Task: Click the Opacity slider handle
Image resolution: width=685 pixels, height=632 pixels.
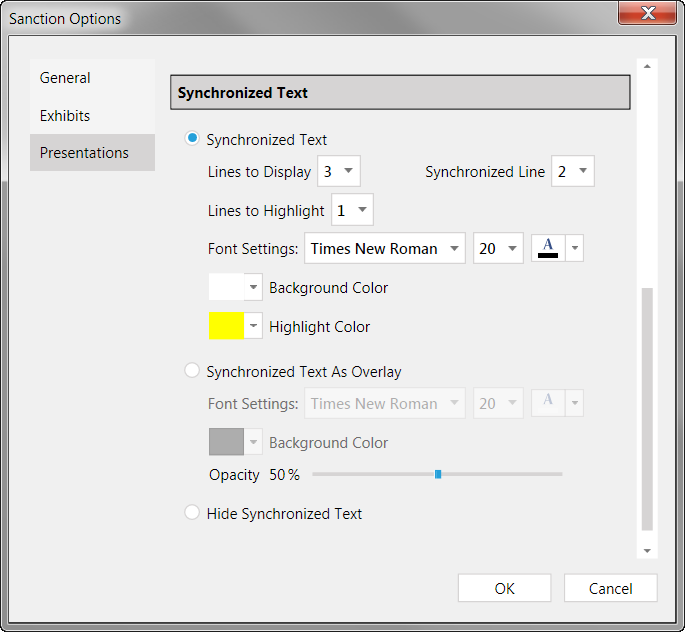Action: click(x=438, y=474)
